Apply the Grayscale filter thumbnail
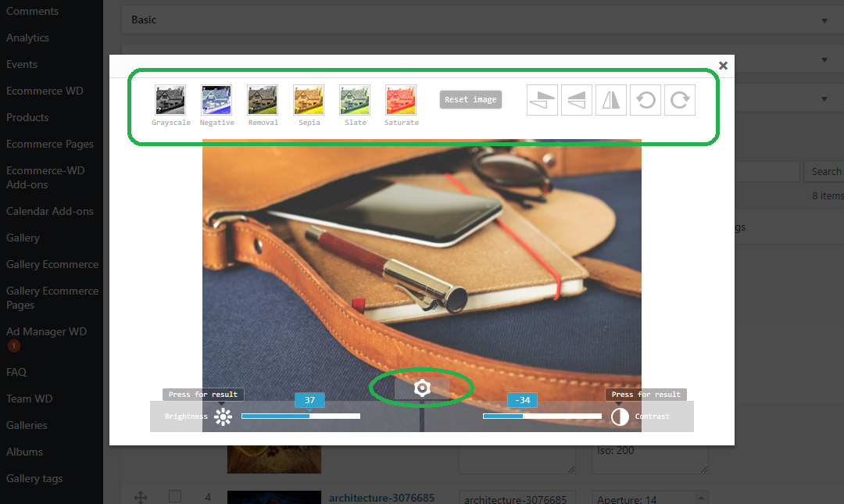This screenshot has height=504, width=844. [170, 100]
